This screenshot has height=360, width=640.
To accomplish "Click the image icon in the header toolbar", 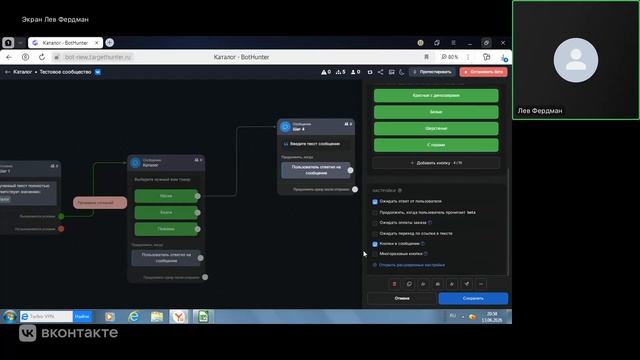I will pyautogui.click(x=391, y=72).
